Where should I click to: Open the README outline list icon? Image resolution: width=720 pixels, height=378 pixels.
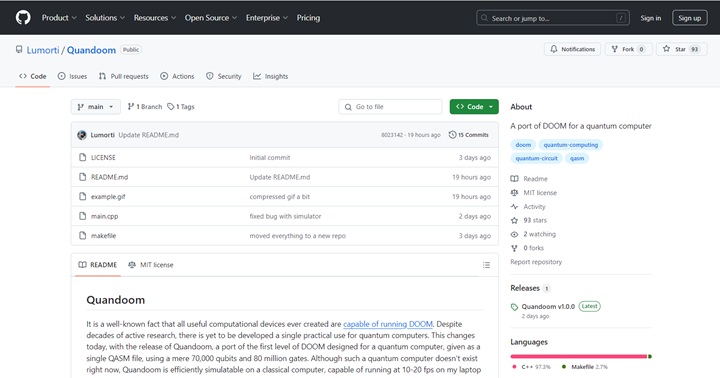point(486,265)
